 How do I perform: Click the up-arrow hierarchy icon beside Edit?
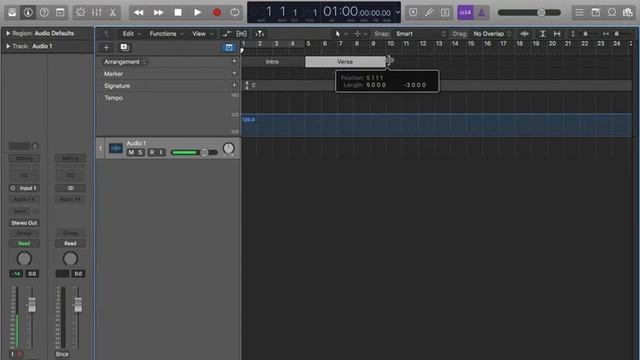(x=106, y=34)
